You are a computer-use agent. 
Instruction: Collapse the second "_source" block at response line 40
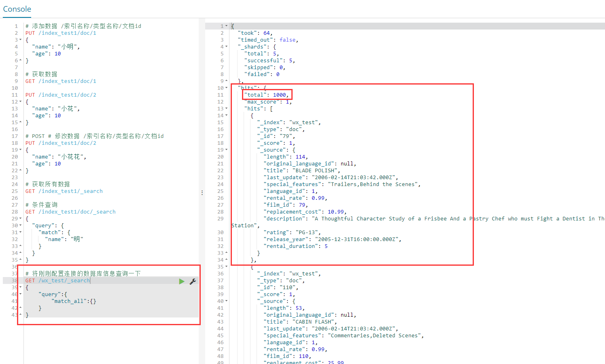click(x=227, y=301)
